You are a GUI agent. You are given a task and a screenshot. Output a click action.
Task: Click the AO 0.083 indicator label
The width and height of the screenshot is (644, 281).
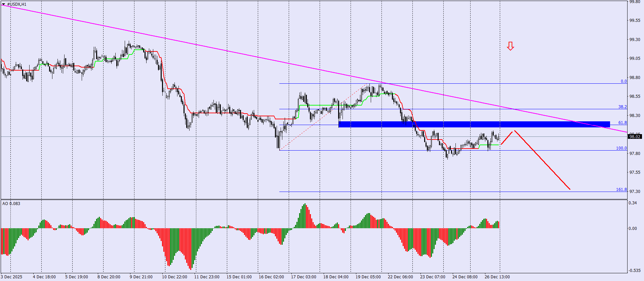11,204
